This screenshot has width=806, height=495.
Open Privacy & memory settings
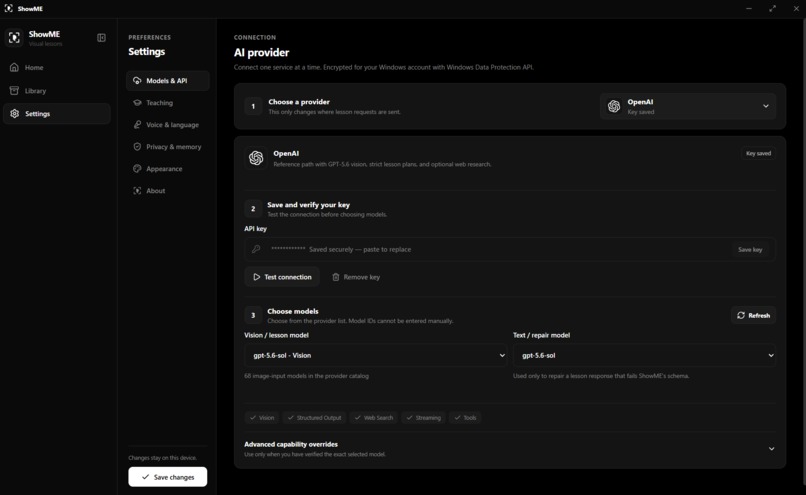click(x=168, y=146)
